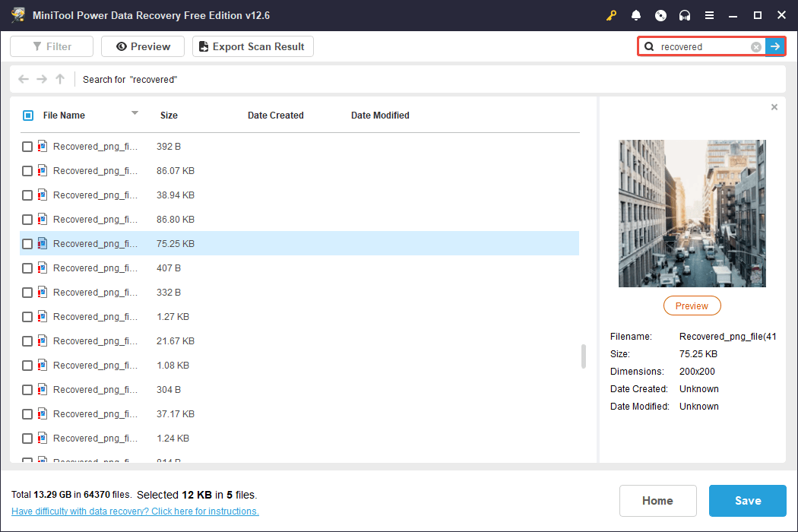Open the data recovery instructions link
This screenshot has height=532, width=798.
coord(135,511)
